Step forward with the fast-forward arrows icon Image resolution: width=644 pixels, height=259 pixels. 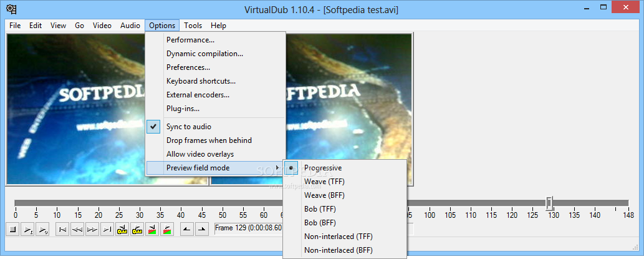pos(92,230)
